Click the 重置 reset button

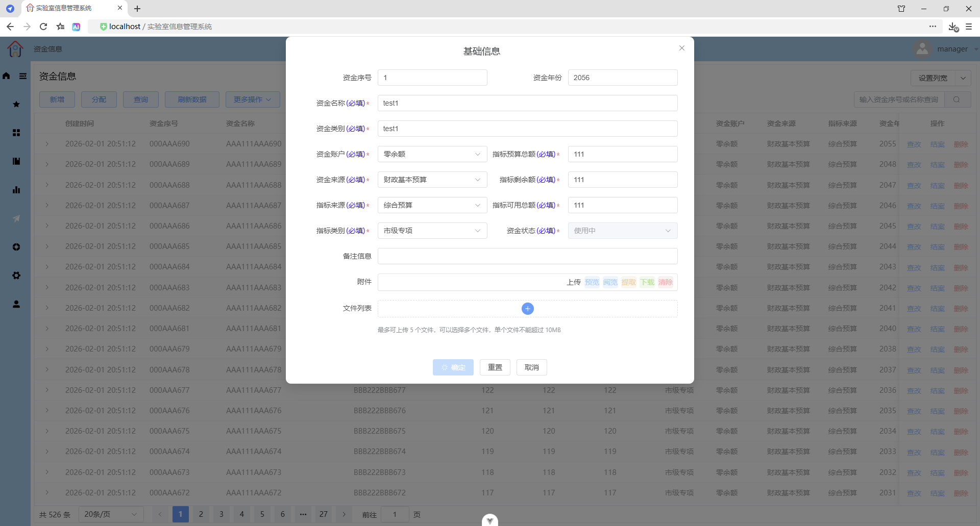pos(495,367)
